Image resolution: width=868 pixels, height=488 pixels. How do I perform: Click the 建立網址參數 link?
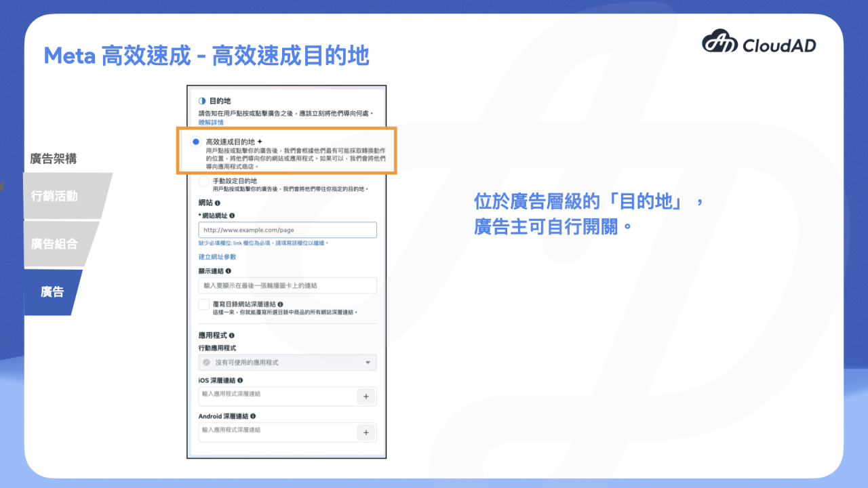pyautogui.click(x=217, y=257)
